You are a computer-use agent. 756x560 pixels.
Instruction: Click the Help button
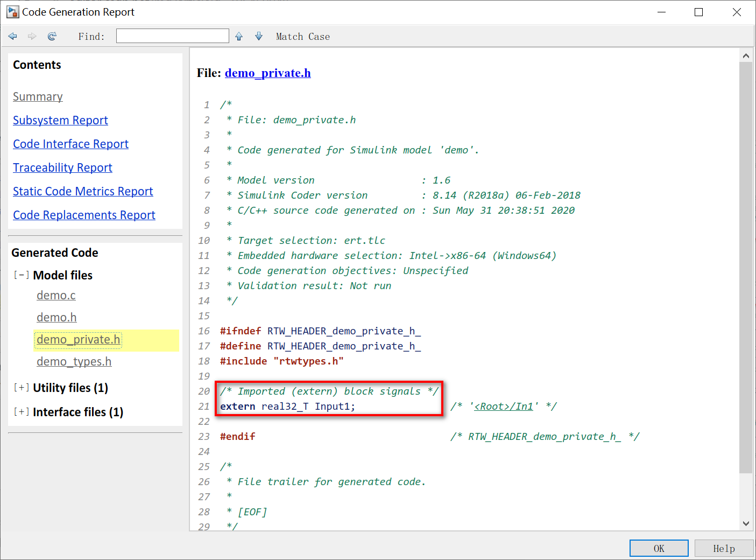point(724,548)
